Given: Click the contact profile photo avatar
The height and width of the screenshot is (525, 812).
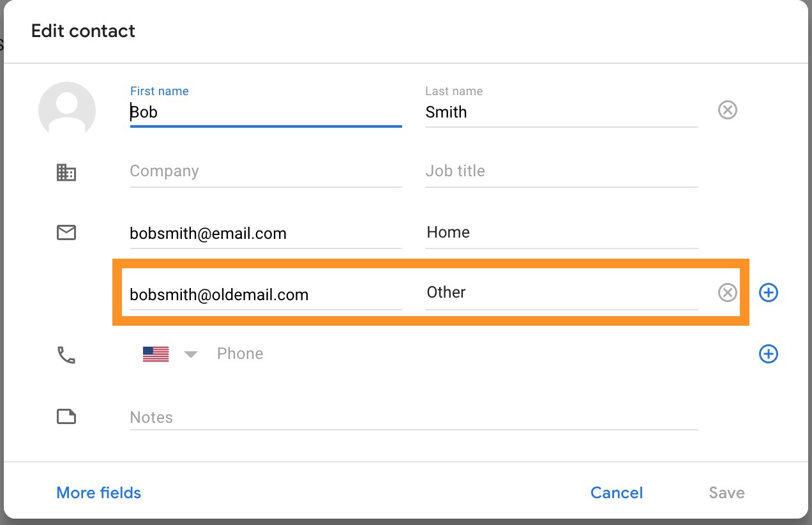Looking at the screenshot, I should pyautogui.click(x=67, y=110).
